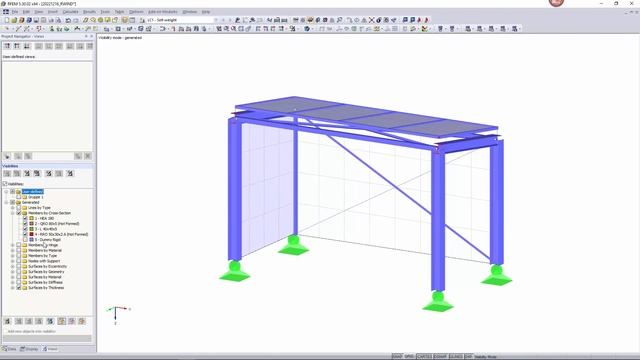Click the Undo arrow icon

(68, 20)
